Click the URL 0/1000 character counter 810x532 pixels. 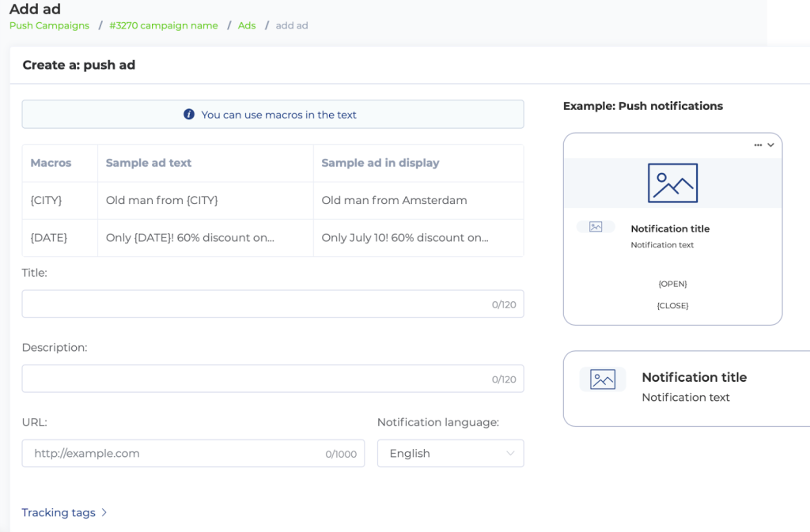(341, 454)
